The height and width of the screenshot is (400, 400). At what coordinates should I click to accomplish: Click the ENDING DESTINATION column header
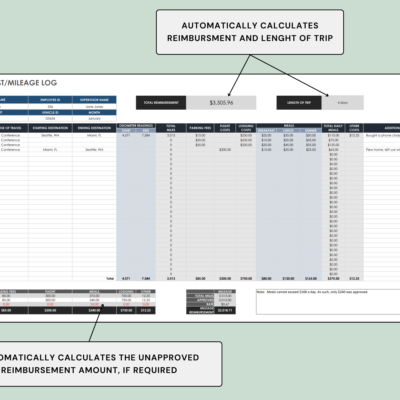tap(94, 128)
